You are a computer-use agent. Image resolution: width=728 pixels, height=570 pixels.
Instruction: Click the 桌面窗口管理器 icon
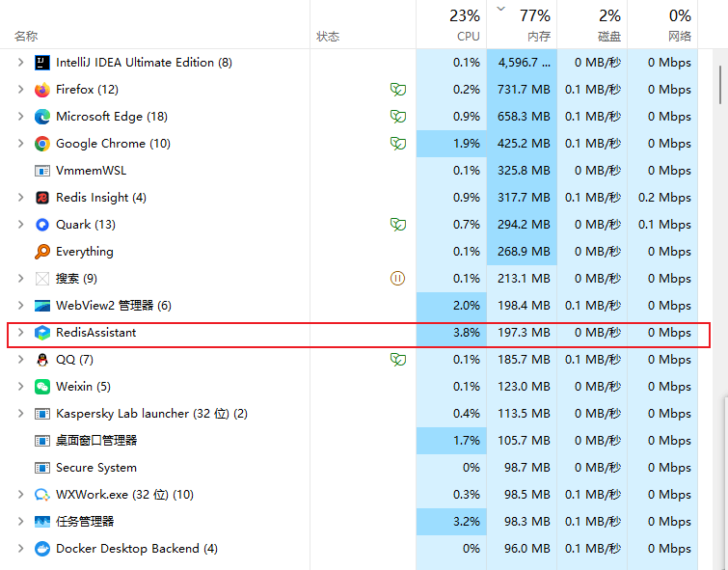point(42,441)
